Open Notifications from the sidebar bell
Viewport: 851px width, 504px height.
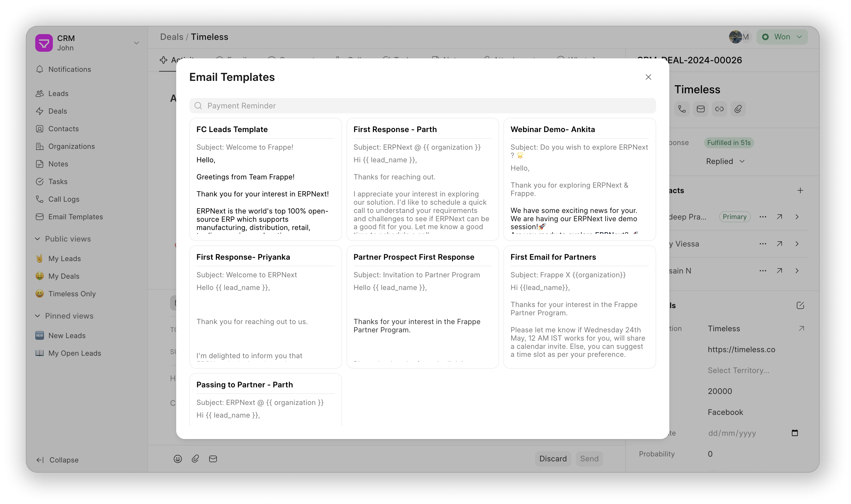[x=70, y=69]
